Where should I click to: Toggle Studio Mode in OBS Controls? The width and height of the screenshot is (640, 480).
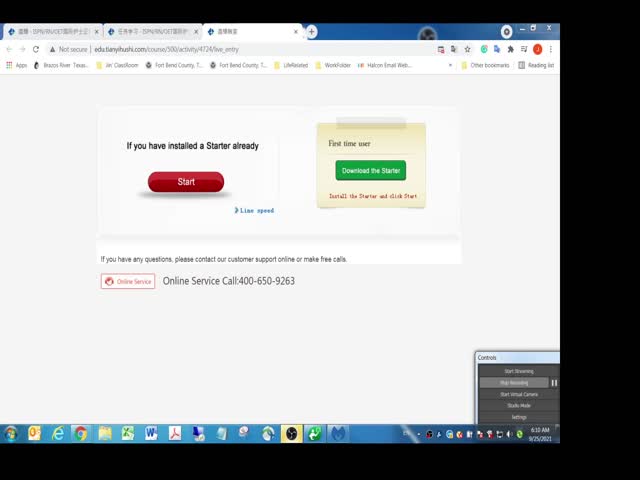[x=518, y=405]
